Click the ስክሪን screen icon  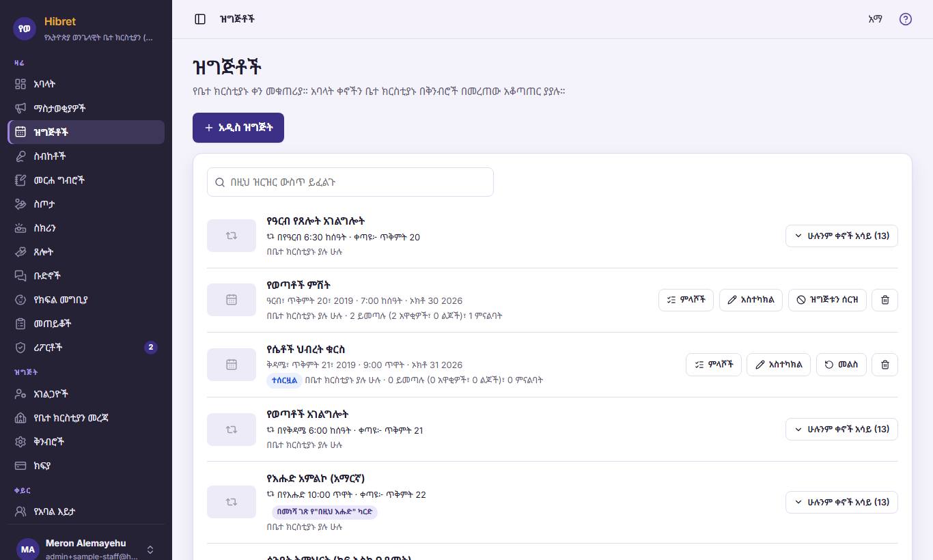20,228
